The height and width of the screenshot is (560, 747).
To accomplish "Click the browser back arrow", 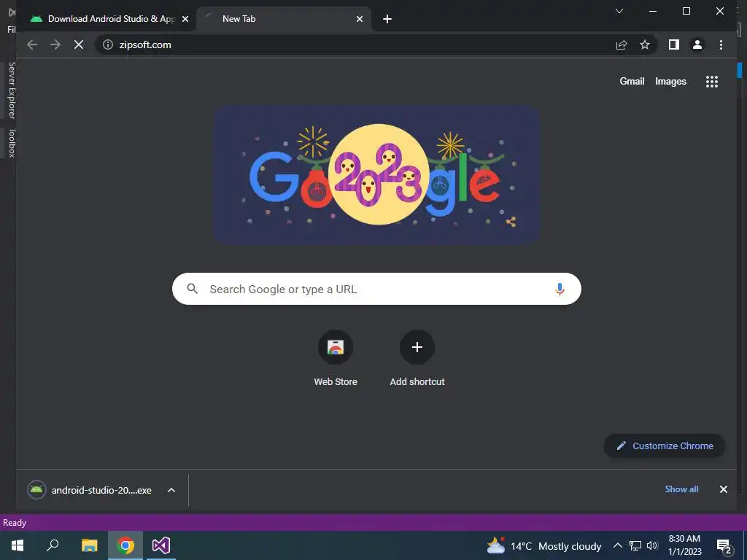I will tap(32, 44).
